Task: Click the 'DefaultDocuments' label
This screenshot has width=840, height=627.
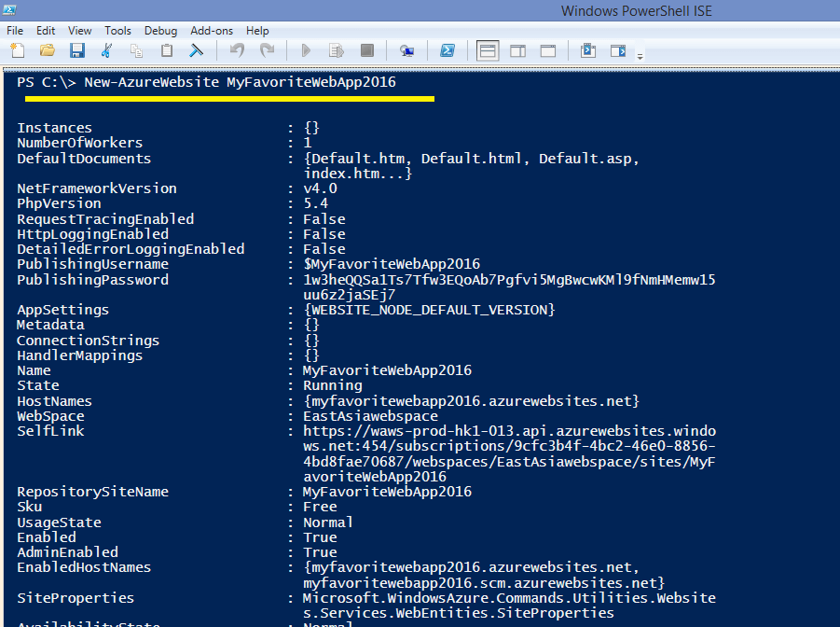Action: [84, 159]
